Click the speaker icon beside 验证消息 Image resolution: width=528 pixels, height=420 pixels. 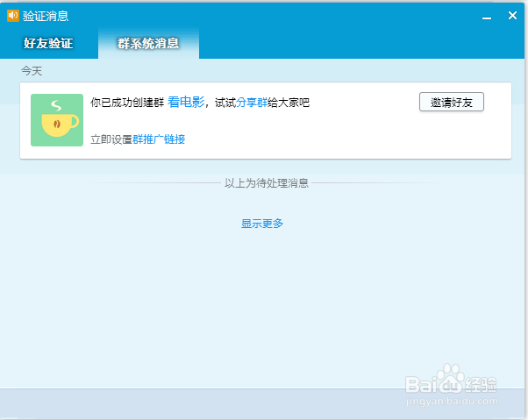(x=13, y=16)
